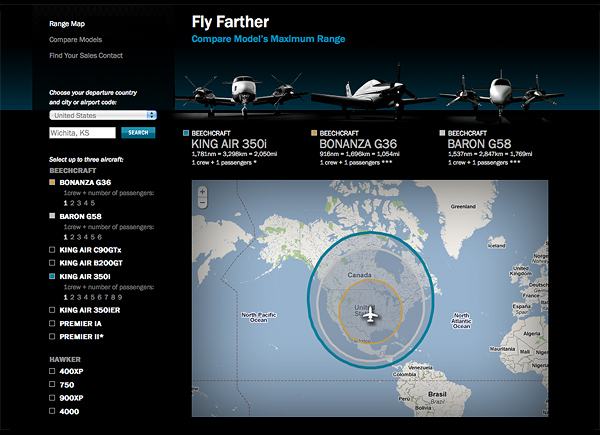Go to Compare Models page

click(x=75, y=39)
